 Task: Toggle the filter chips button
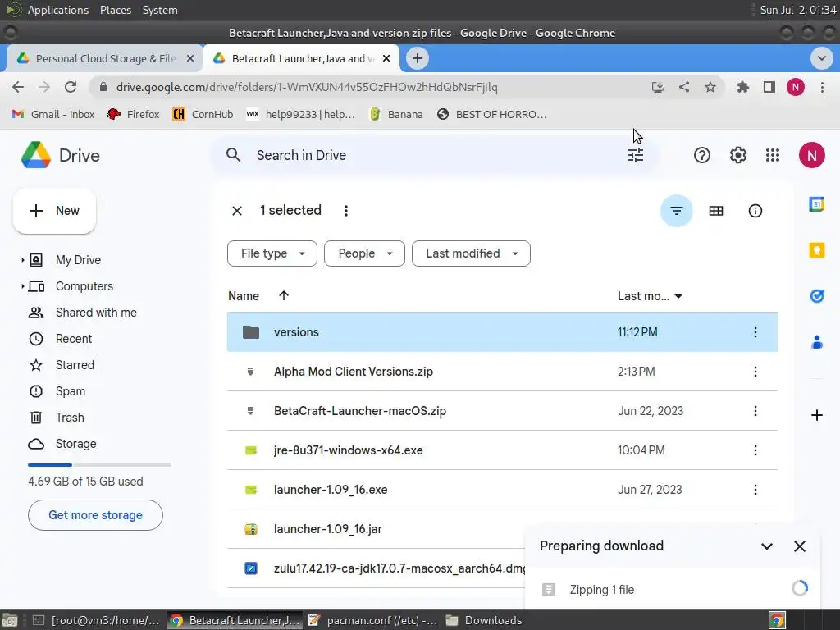click(x=676, y=211)
